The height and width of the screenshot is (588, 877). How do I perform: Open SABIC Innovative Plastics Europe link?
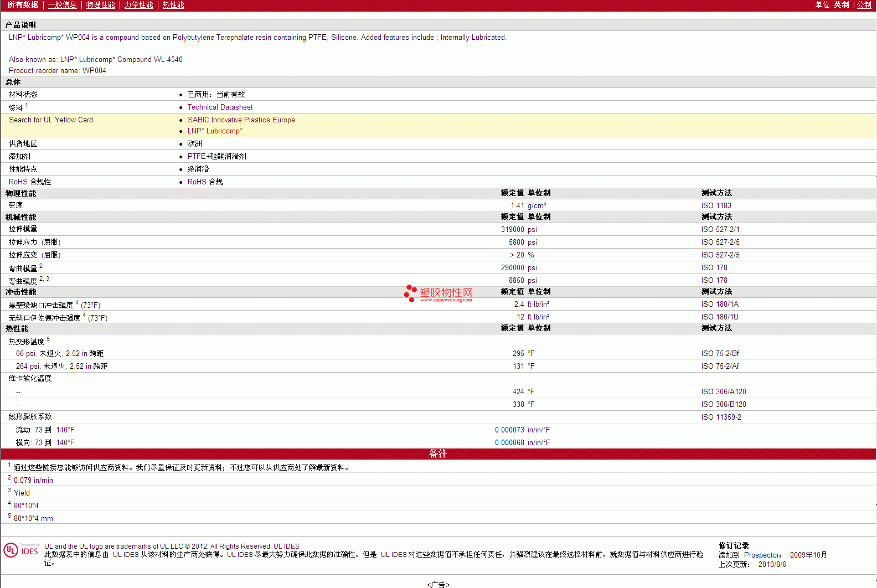[241, 120]
